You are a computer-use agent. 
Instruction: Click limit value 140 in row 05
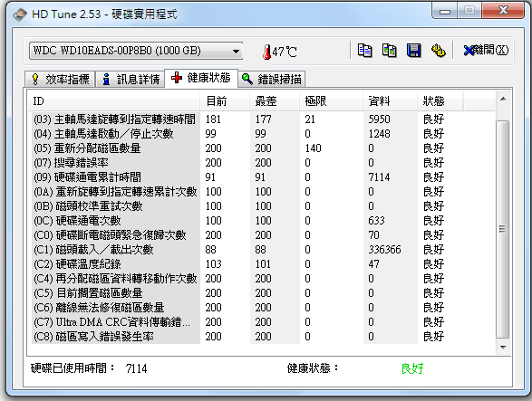314,148
